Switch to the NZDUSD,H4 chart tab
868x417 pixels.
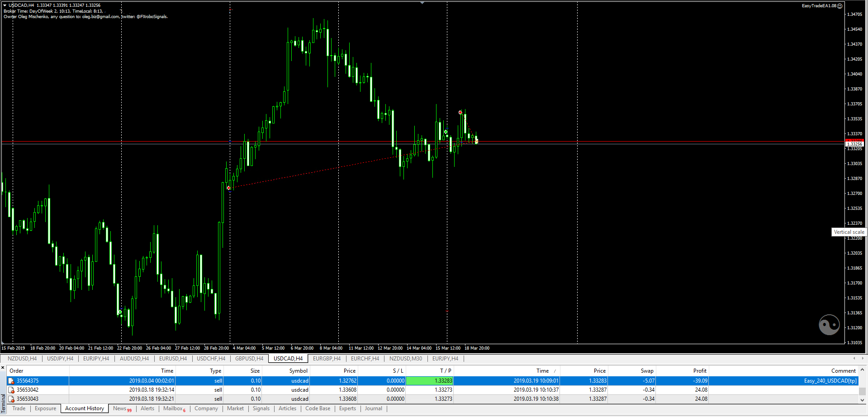22,359
